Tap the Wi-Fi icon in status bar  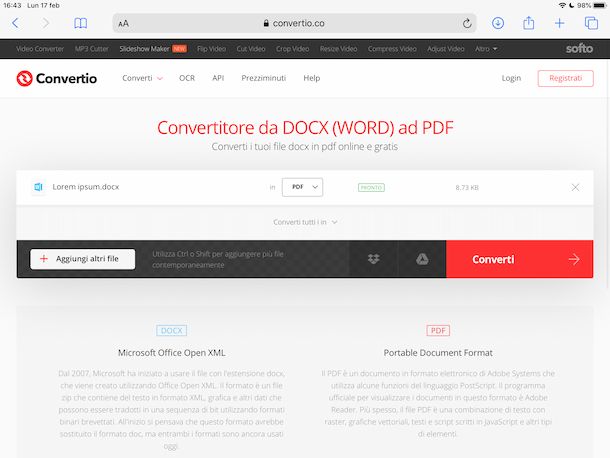click(562, 5)
